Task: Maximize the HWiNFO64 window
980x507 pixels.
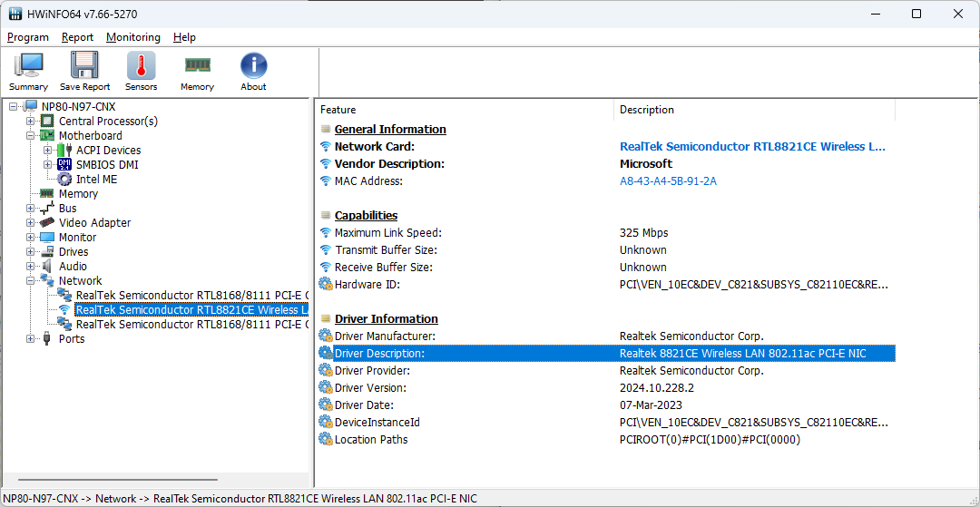Action: pos(916,14)
